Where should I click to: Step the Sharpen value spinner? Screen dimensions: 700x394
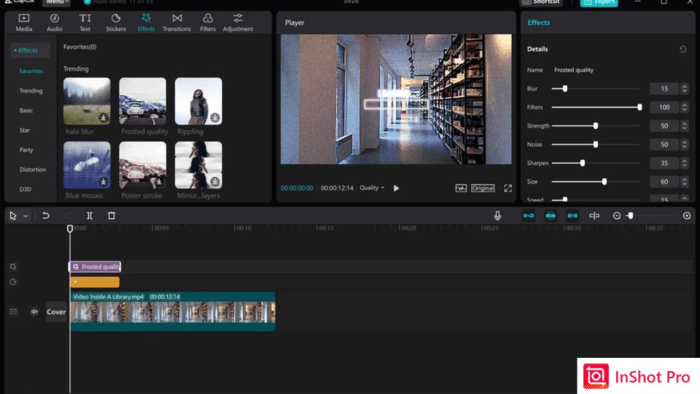point(684,163)
